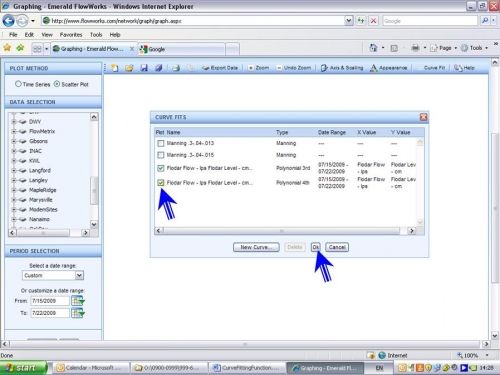Open Axis & Scaling settings
The image size is (500, 375).
point(342,68)
